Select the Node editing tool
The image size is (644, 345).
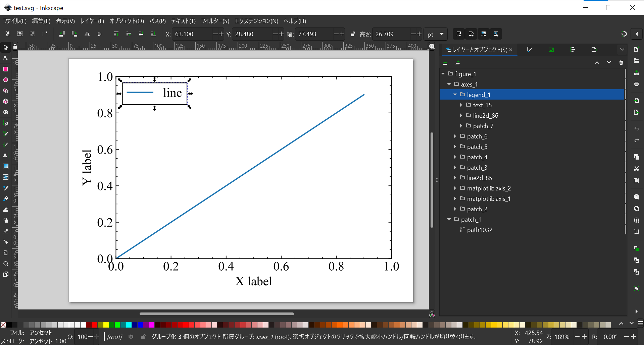pyautogui.click(x=6, y=58)
